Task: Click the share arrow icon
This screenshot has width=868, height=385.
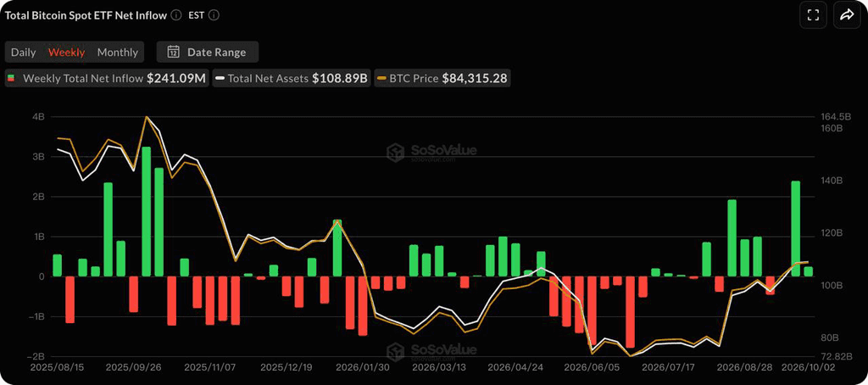Action: coord(847,15)
